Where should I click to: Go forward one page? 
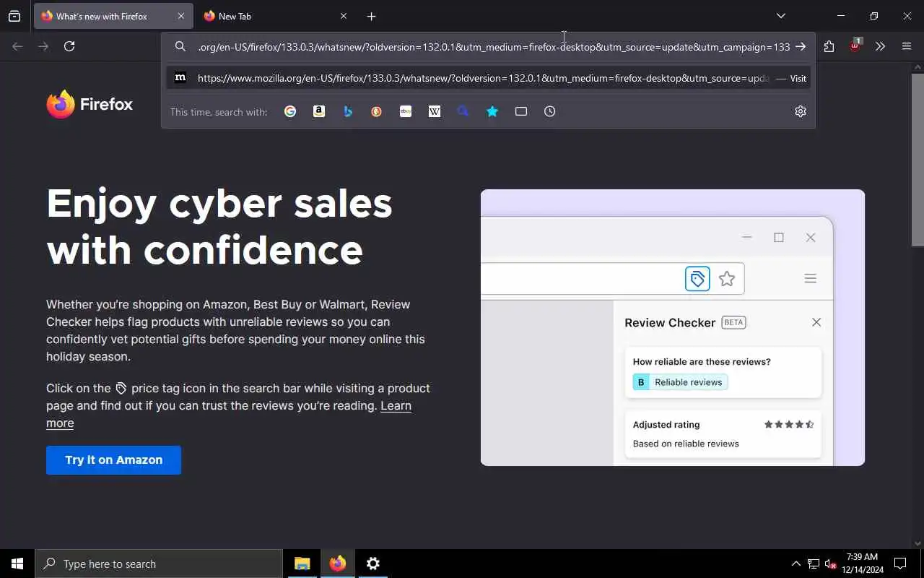click(43, 46)
